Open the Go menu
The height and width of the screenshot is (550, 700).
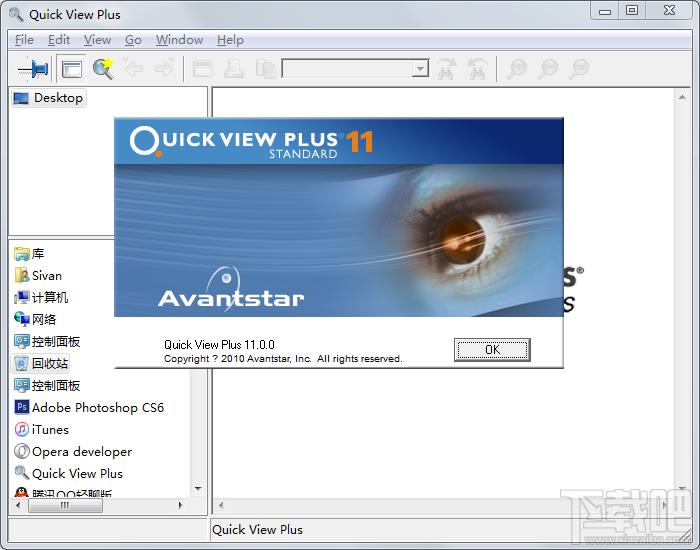(133, 40)
